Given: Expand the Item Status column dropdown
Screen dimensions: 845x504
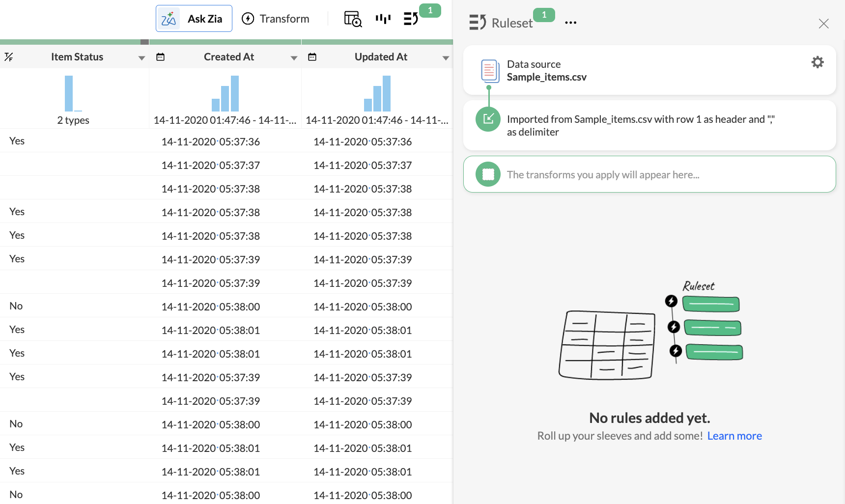Looking at the screenshot, I should point(141,58).
